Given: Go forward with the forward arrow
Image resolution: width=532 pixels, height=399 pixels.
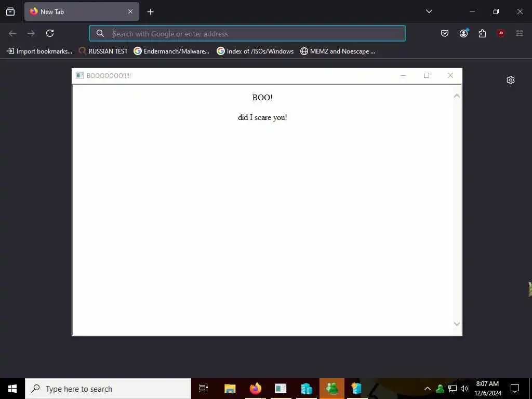Looking at the screenshot, I should tap(31, 33).
